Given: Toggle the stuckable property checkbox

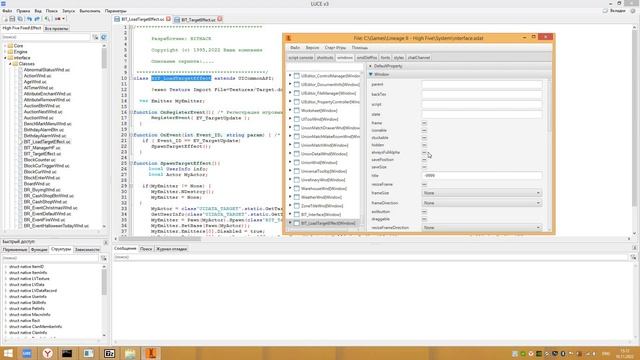Looking at the screenshot, I should pyautogui.click(x=424, y=138).
